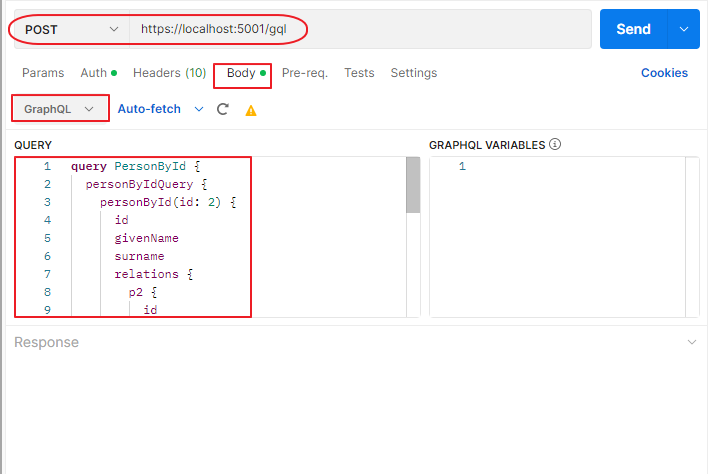Click the Response section label
Screen dimensions: 709x474
click(x=47, y=342)
